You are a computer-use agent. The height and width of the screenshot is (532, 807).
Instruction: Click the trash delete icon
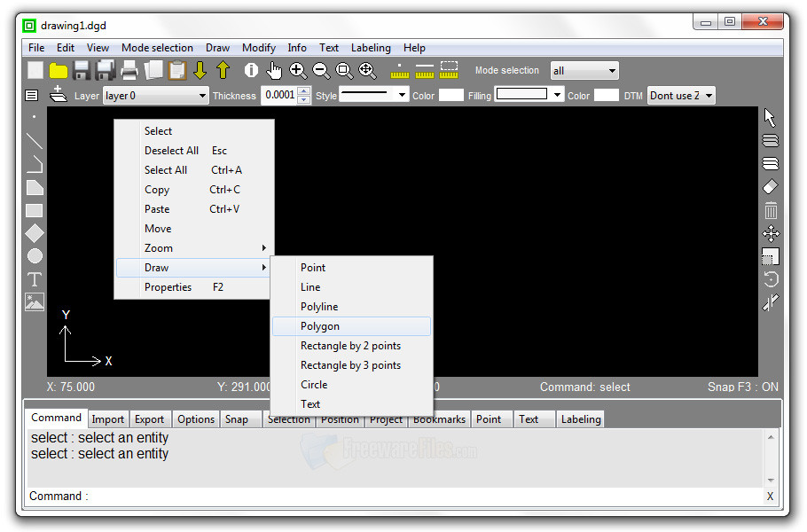[771, 210]
